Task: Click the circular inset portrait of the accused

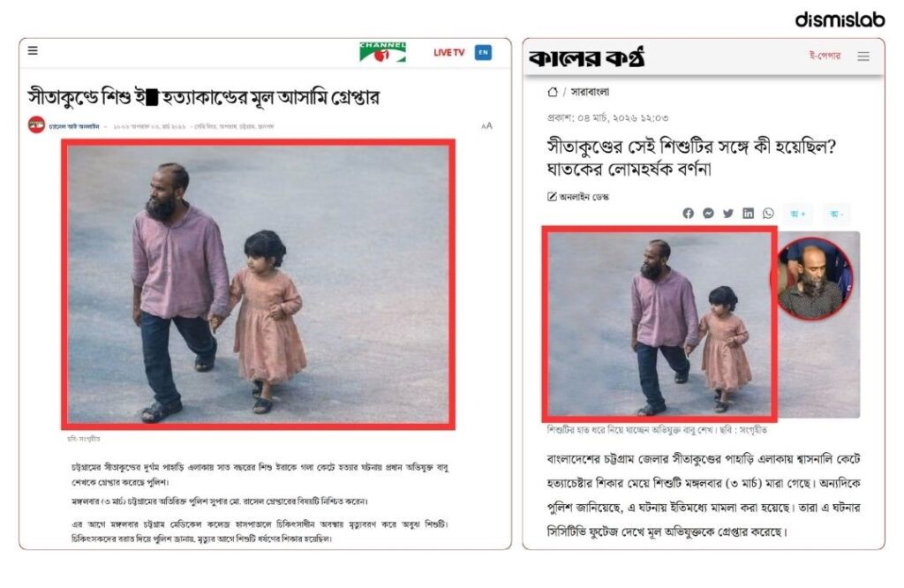Action: click(x=814, y=278)
